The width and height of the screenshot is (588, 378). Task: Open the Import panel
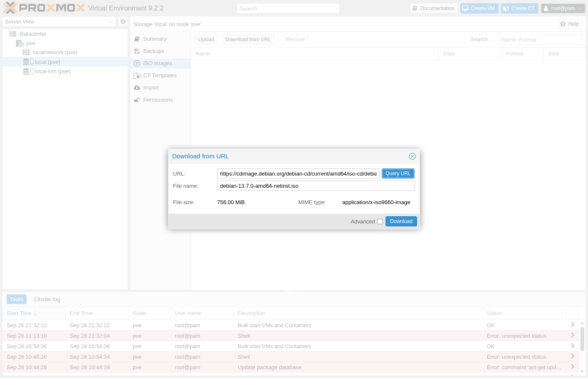pos(160,88)
